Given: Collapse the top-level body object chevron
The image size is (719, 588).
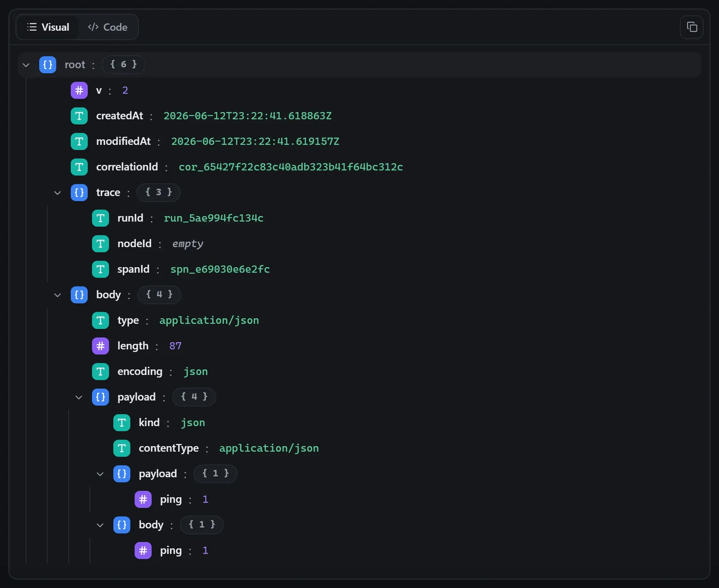Looking at the screenshot, I should [x=58, y=295].
